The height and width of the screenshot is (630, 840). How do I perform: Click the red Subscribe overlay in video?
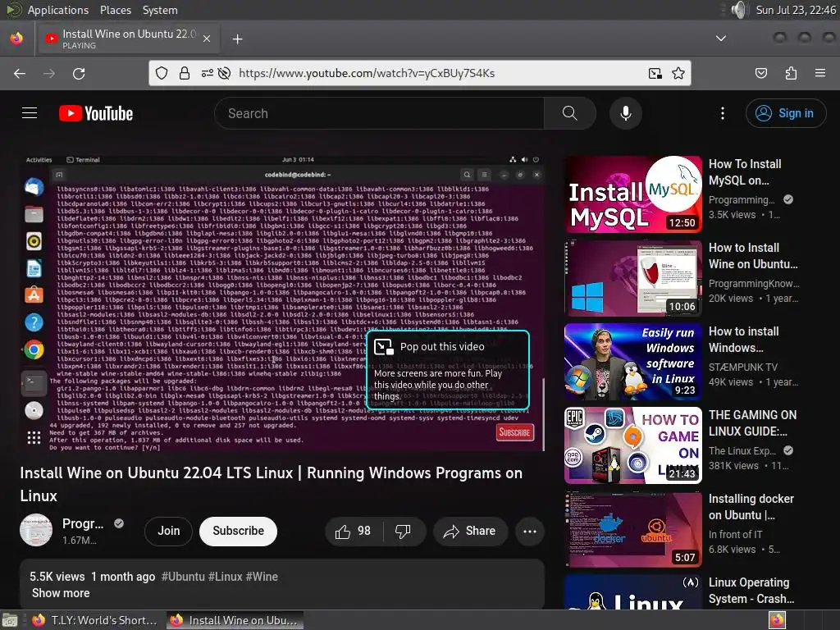(x=515, y=432)
